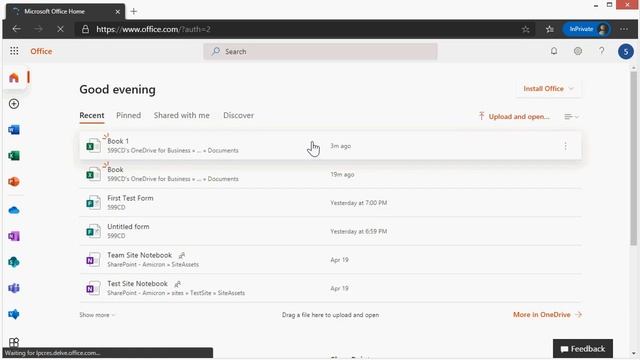640x360 pixels.
Task: Open OneNote from the sidebar
Action: (x=14, y=236)
